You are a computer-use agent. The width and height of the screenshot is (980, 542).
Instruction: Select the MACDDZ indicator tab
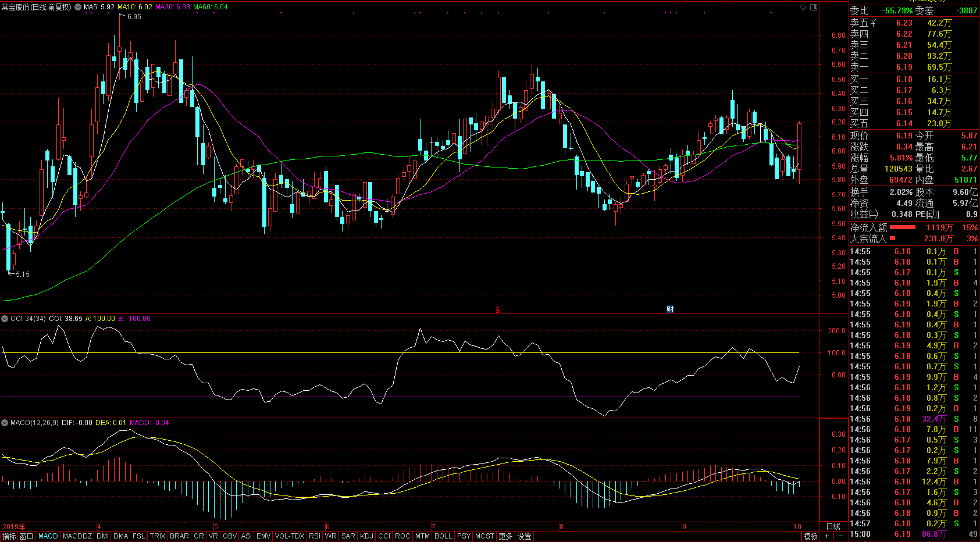point(77,536)
